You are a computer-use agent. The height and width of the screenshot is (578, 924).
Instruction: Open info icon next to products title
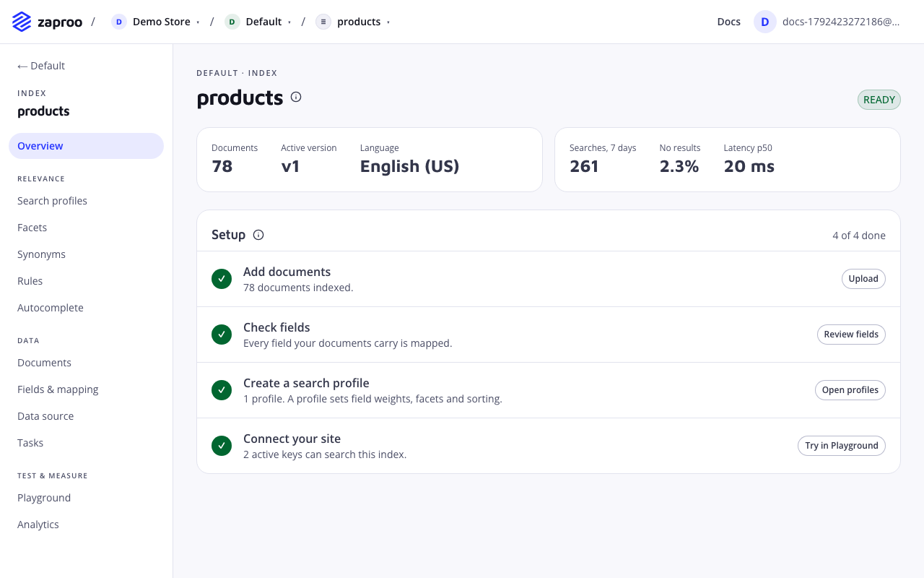pos(296,97)
